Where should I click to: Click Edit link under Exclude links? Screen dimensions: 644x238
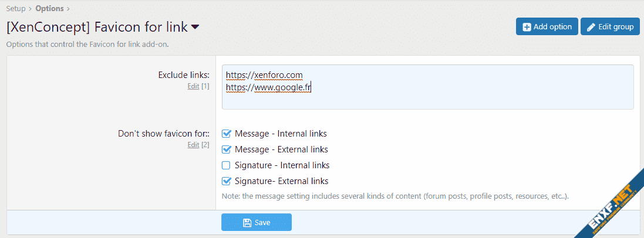[x=193, y=86]
